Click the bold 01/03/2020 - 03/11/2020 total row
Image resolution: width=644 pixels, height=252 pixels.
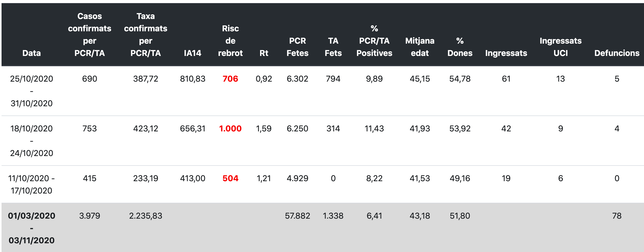31,228
